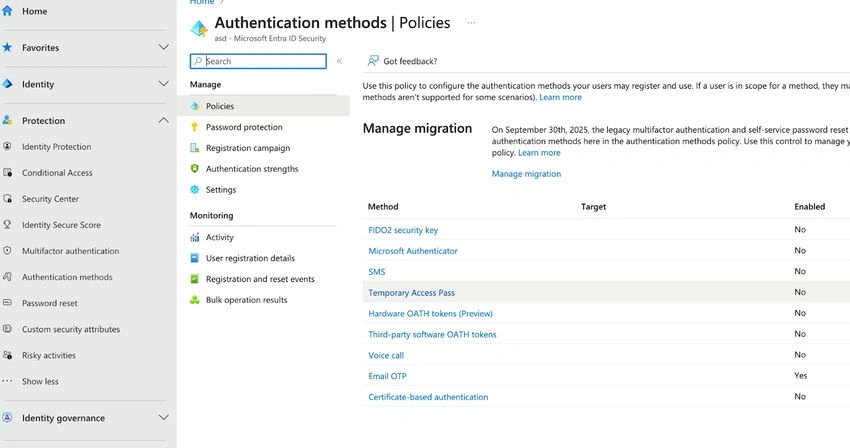The width and height of the screenshot is (850, 448).
Task: Click the Settings gear icon
Action: tap(195, 189)
